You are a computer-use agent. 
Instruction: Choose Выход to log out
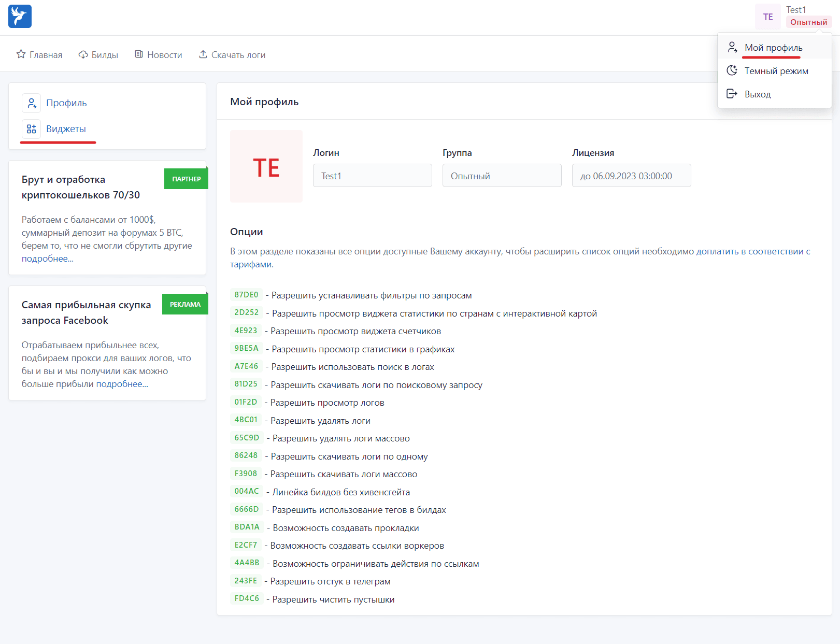[x=774, y=94]
